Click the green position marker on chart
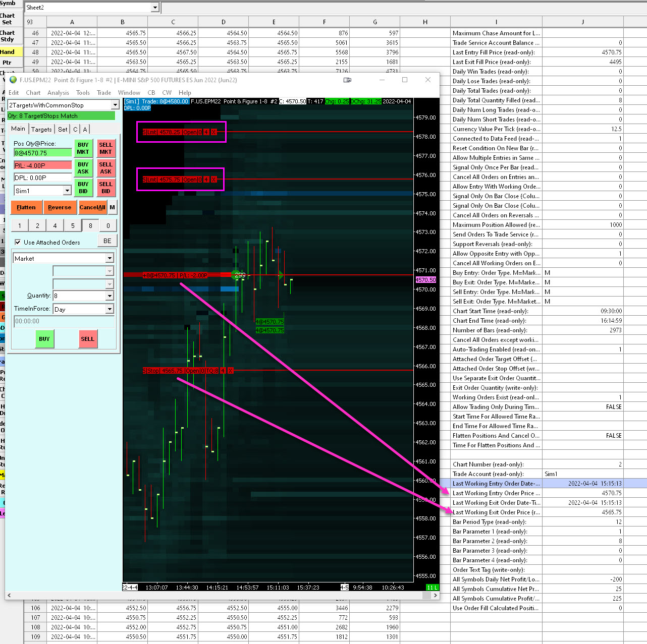The image size is (647, 644). (236, 275)
